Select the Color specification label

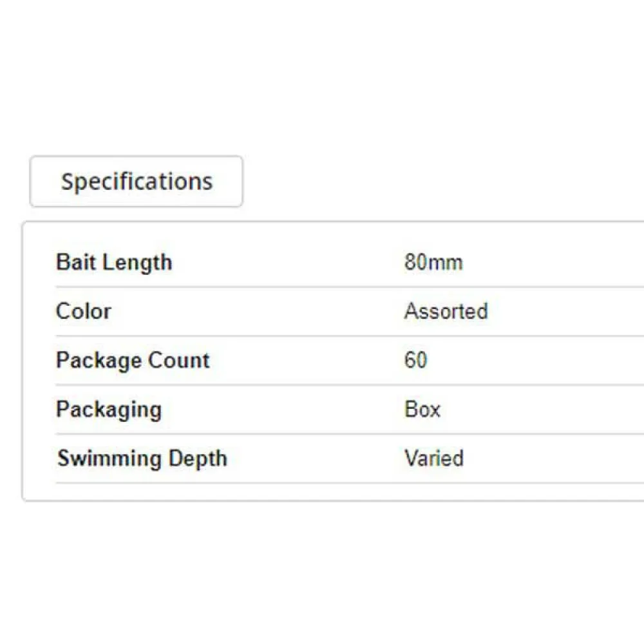(84, 312)
